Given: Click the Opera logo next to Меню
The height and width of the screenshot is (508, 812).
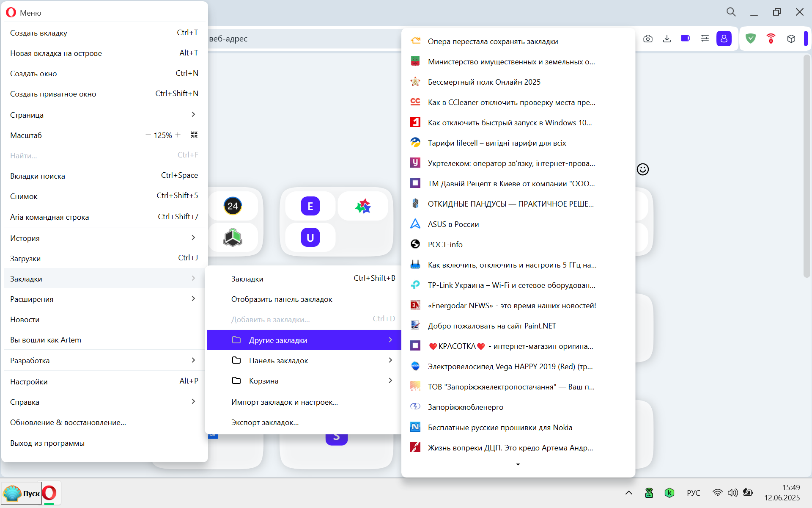Looking at the screenshot, I should (x=11, y=13).
